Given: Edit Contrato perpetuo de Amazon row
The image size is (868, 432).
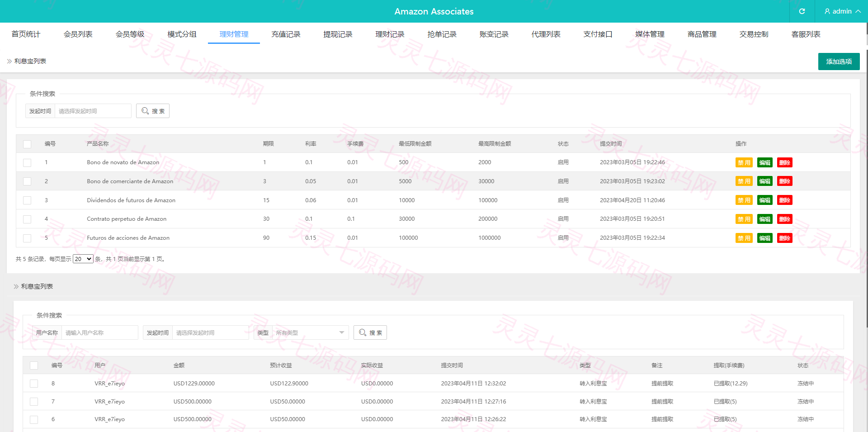Looking at the screenshot, I should point(765,219).
